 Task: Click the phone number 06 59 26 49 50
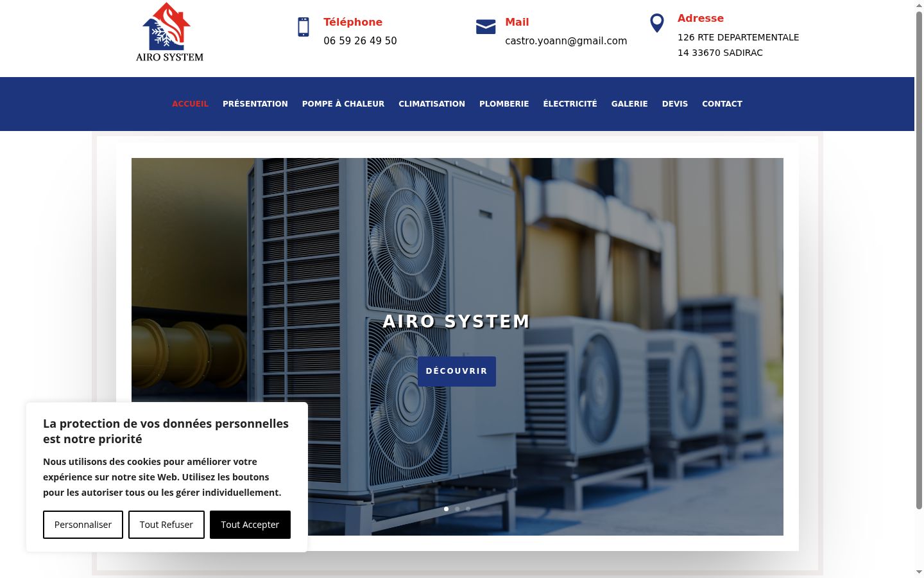(x=360, y=40)
